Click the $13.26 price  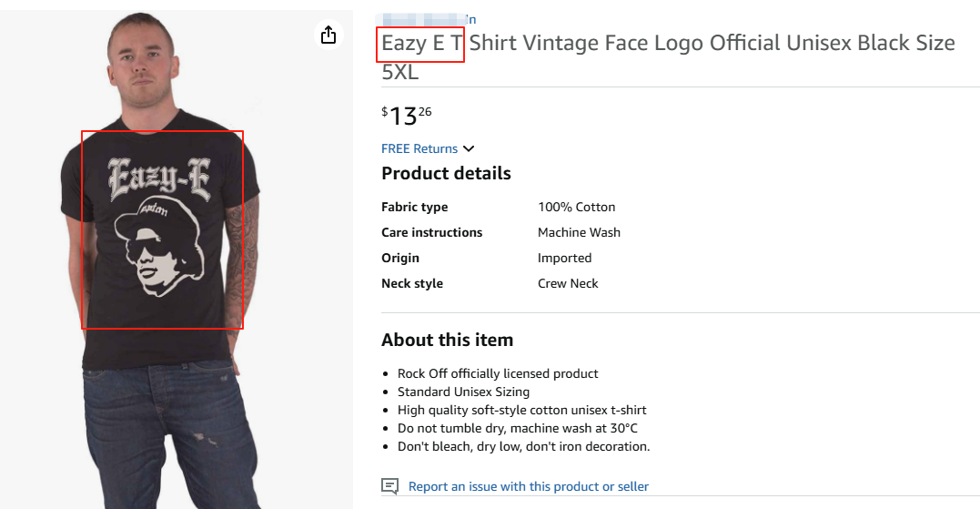pos(406,116)
